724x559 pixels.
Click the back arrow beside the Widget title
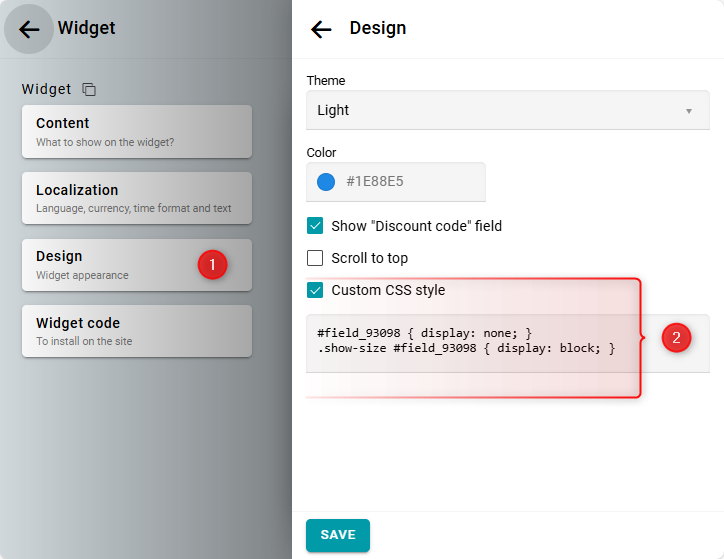coord(29,29)
